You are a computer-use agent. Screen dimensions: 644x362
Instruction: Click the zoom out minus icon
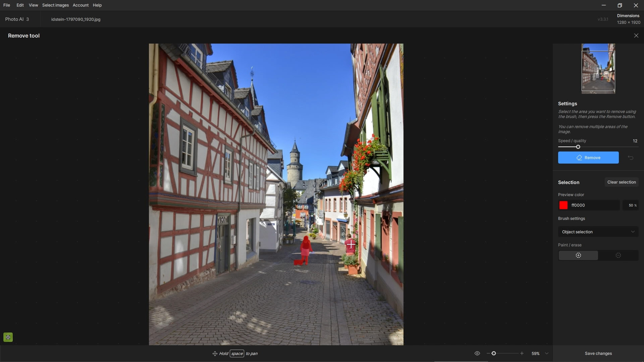click(x=488, y=353)
